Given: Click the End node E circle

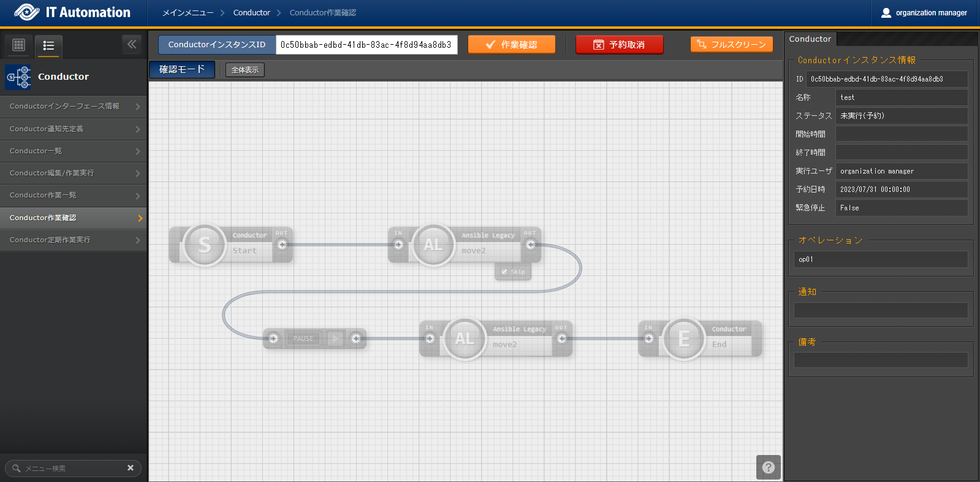Looking at the screenshot, I should (x=683, y=339).
